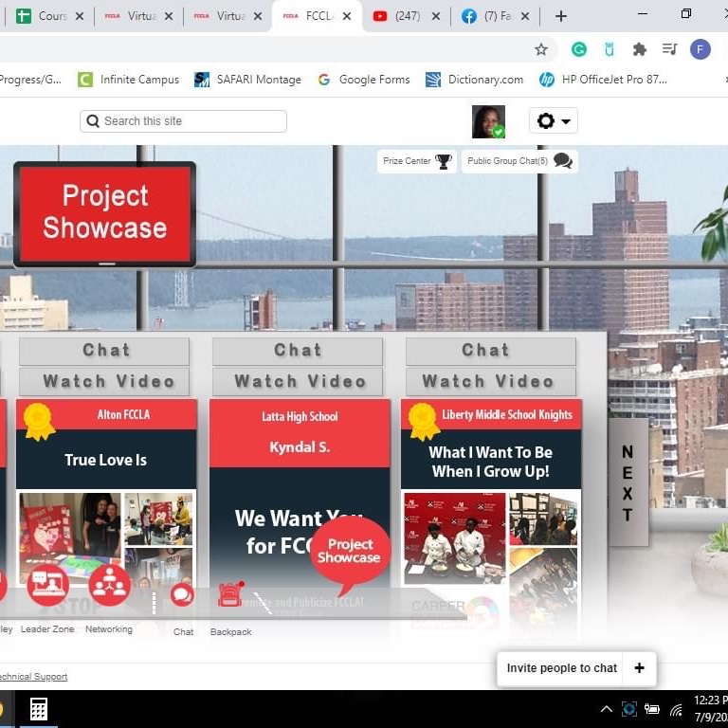Open the taskbar clock showing 12:23

(711, 708)
